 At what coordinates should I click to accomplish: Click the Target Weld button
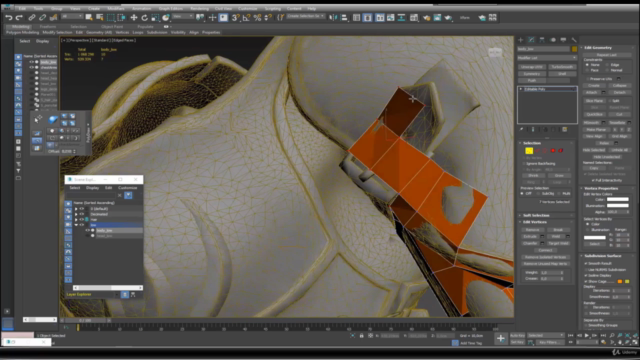coord(558,243)
